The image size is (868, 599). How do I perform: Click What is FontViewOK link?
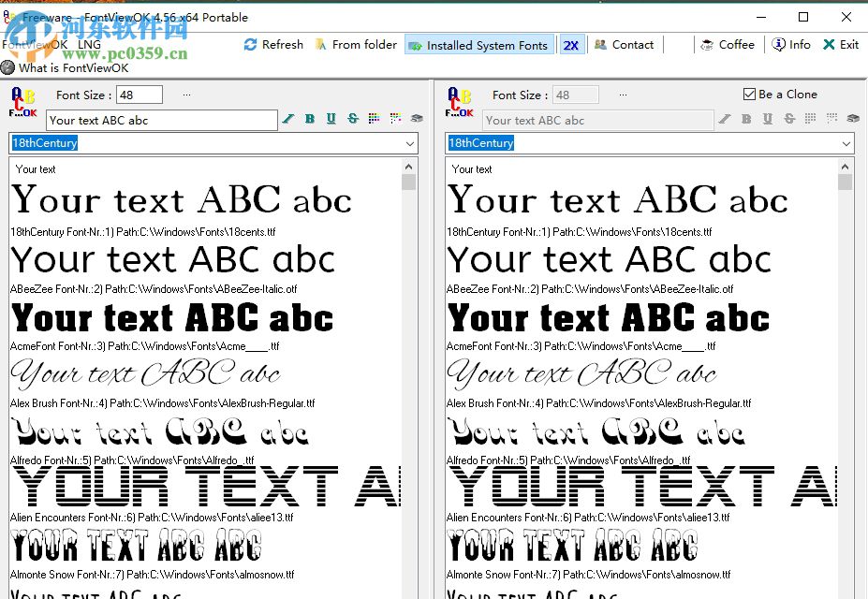[73, 67]
